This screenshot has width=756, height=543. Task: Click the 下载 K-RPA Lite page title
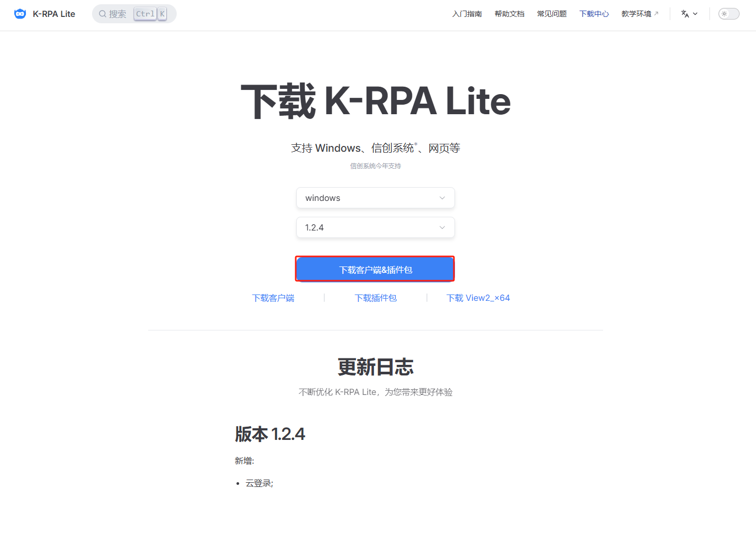(376, 101)
